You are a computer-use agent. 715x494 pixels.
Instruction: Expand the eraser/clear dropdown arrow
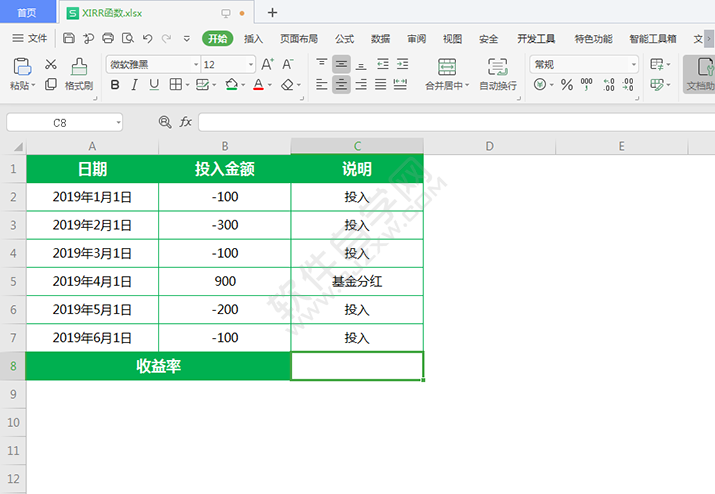point(299,85)
